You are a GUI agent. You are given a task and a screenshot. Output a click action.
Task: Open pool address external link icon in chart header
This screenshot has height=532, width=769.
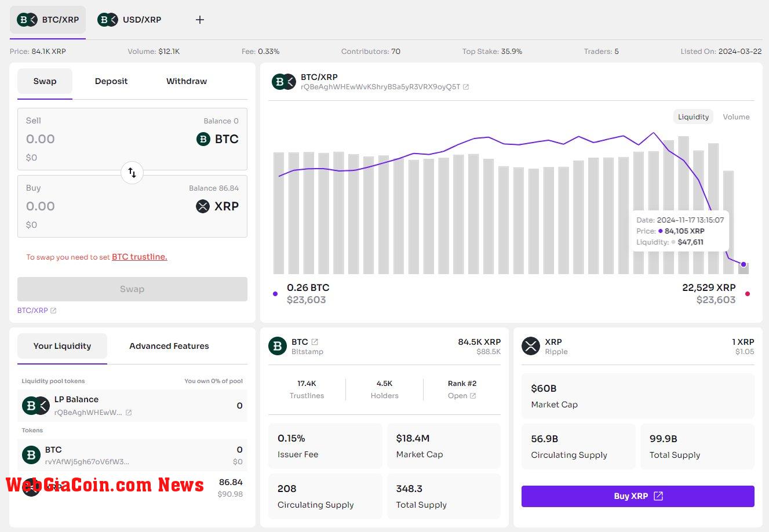(466, 87)
